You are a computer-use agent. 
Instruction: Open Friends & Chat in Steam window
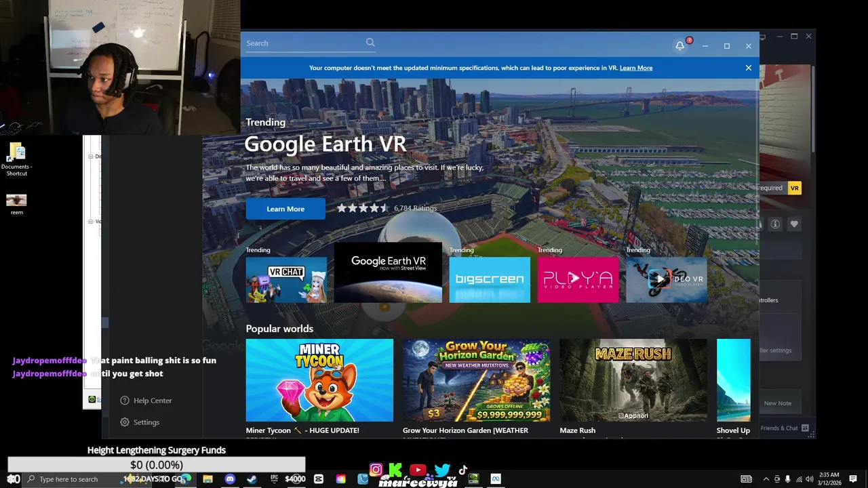click(779, 428)
